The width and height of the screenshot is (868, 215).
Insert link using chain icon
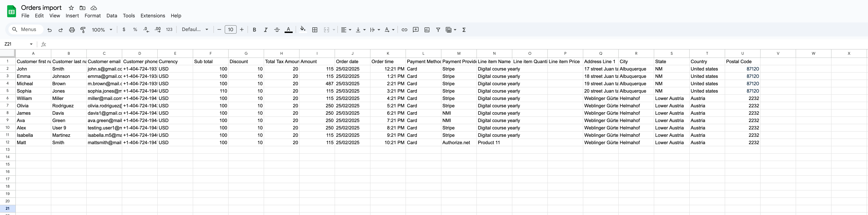coord(404,30)
